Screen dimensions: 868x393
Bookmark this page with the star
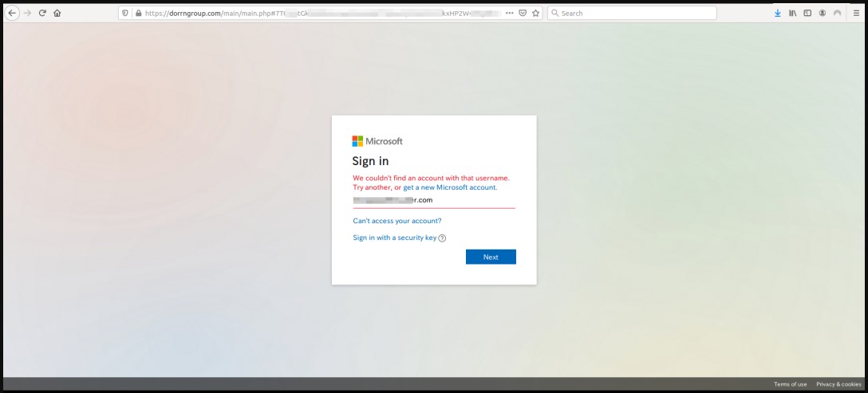[x=535, y=13]
